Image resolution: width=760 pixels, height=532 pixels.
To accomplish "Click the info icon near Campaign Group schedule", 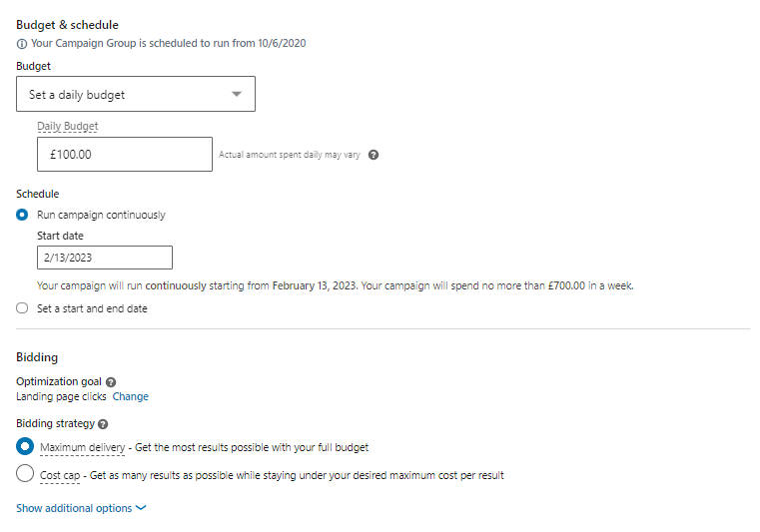I will tap(22, 45).
